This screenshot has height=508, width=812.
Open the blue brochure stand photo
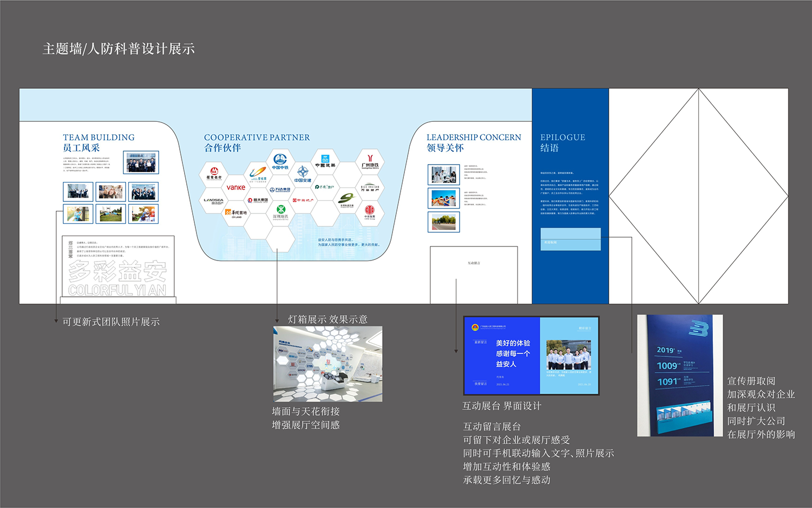pos(680,375)
